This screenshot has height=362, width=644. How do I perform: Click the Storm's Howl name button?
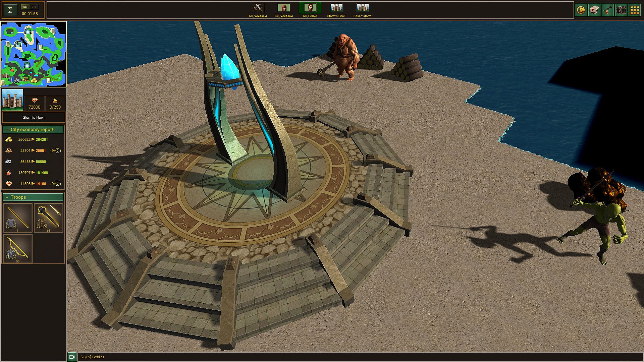[x=34, y=117]
